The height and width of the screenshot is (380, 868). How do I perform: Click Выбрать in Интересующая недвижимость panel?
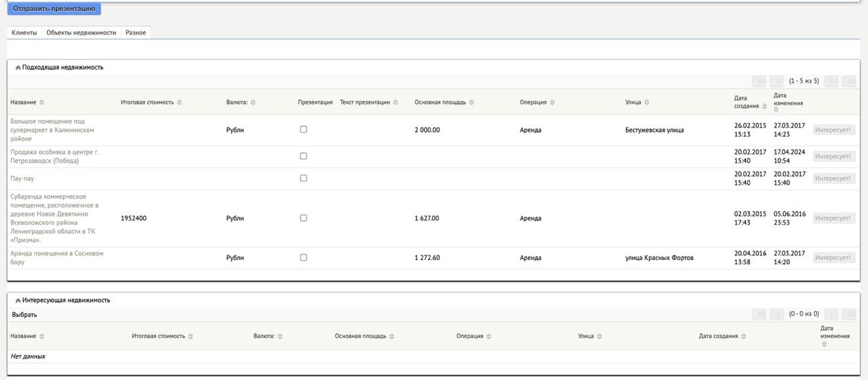click(x=24, y=315)
